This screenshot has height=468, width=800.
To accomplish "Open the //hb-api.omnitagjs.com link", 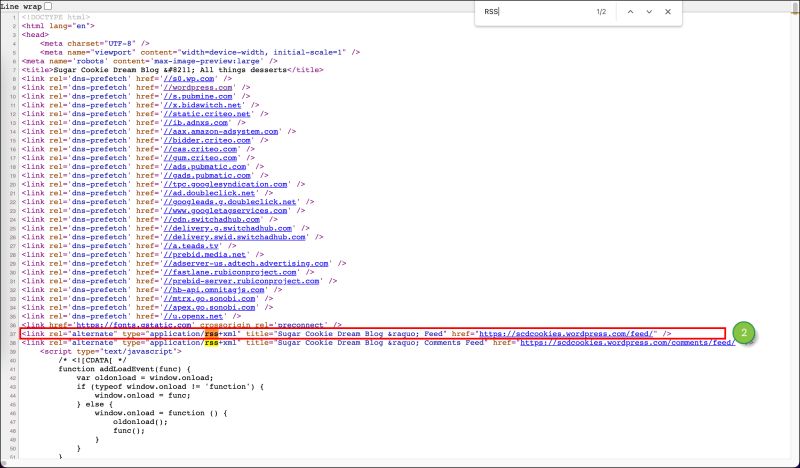I will pyautogui.click(x=214, y=290).
